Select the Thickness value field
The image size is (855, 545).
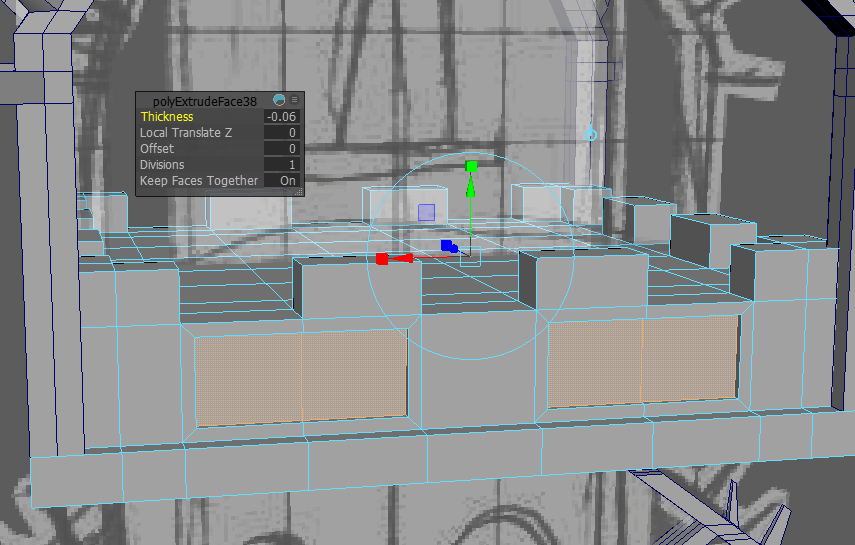[281, 117]
